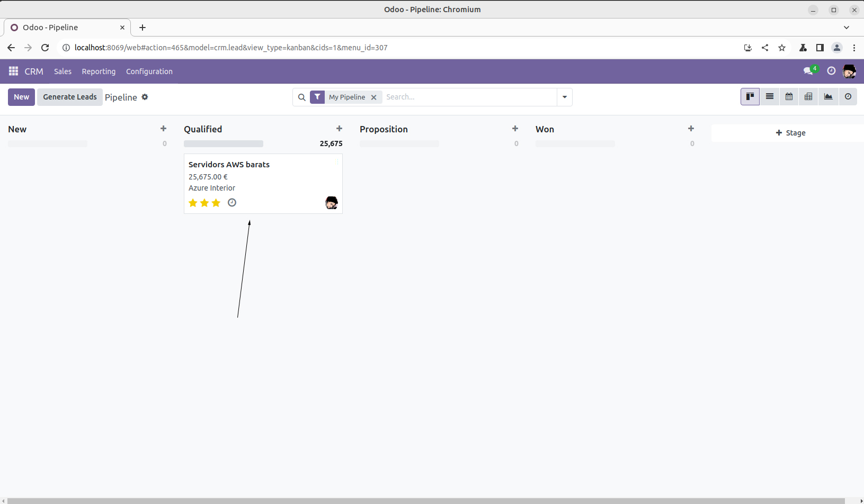
Task: Switch to calendar view
Action: [789, 97]
